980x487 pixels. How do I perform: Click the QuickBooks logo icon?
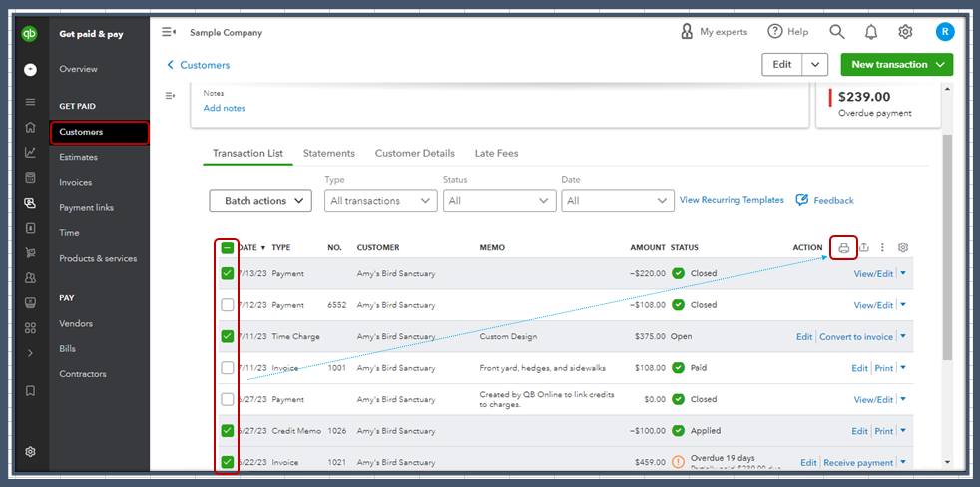(x=29, y=34)
